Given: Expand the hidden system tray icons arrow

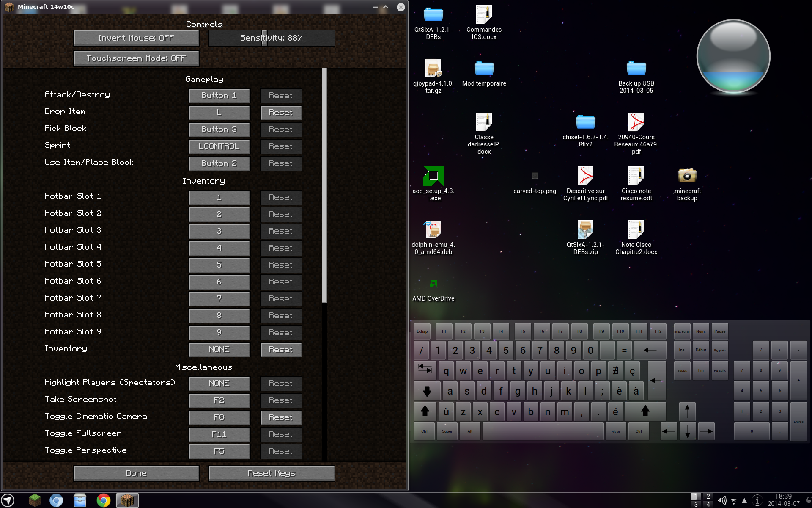Looking at the screenshot, I should coord(744,501).
